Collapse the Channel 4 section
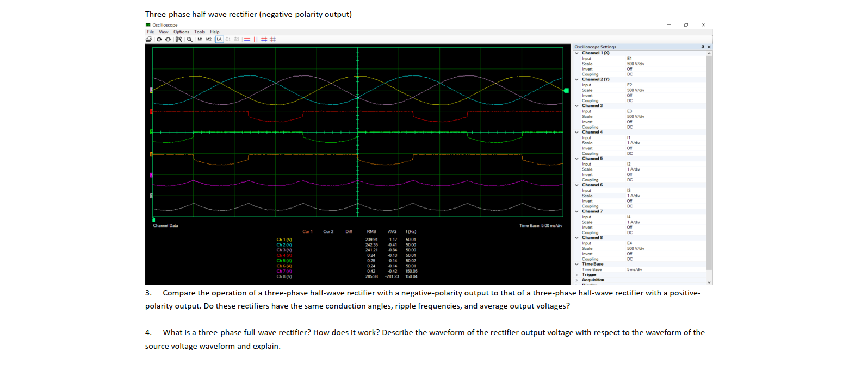This screenshot has height=365, width=868. [577, 132]
